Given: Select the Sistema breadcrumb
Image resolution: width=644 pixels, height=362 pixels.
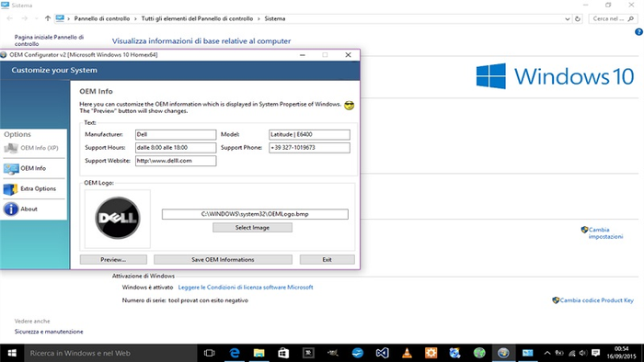Looking at the screenshot, I should 275,18.
